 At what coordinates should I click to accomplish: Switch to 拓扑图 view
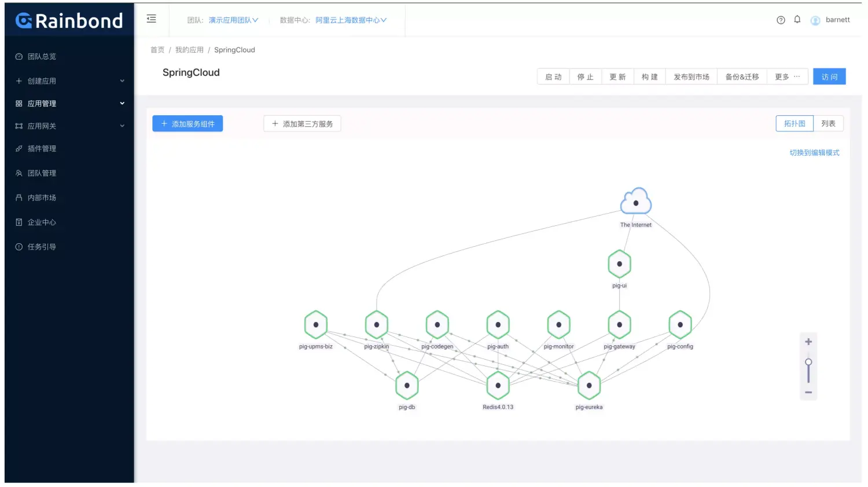click(x=795, y=124)
